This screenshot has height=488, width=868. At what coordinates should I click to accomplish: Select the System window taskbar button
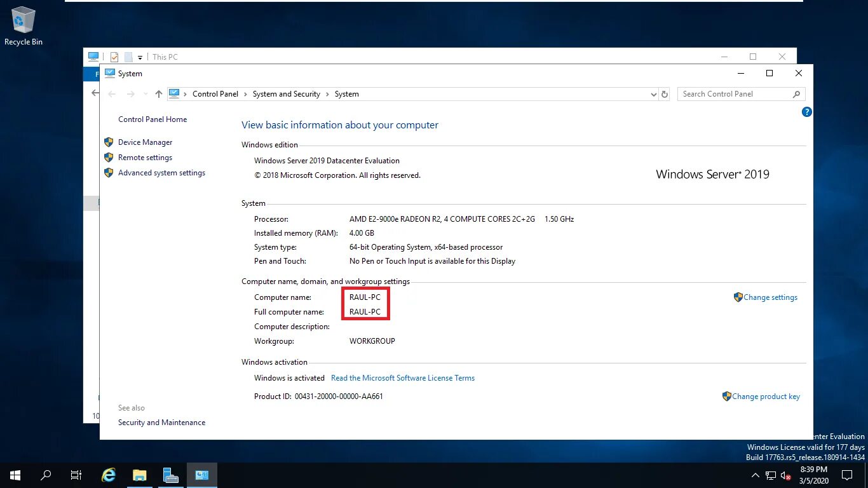(x=202, y=475)
